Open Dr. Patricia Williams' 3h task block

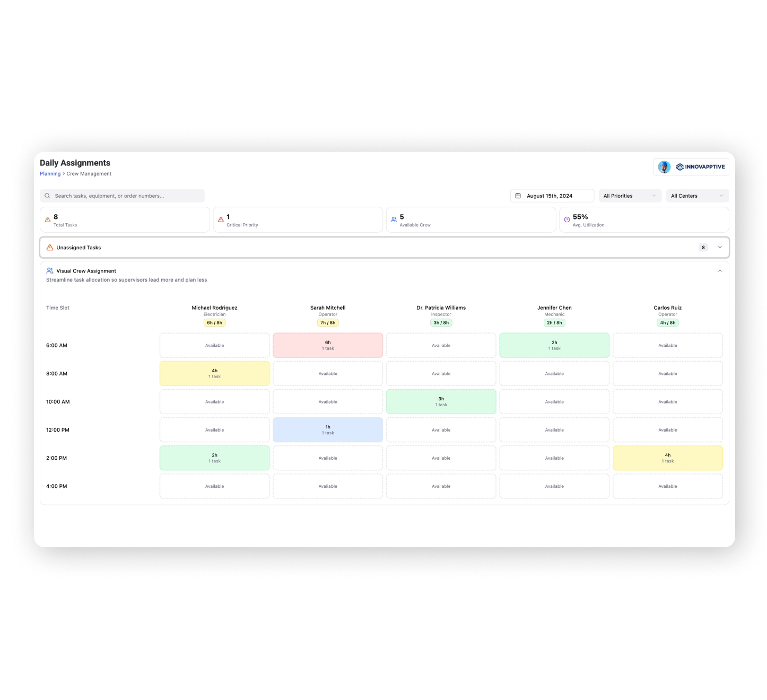coord(441,401)
